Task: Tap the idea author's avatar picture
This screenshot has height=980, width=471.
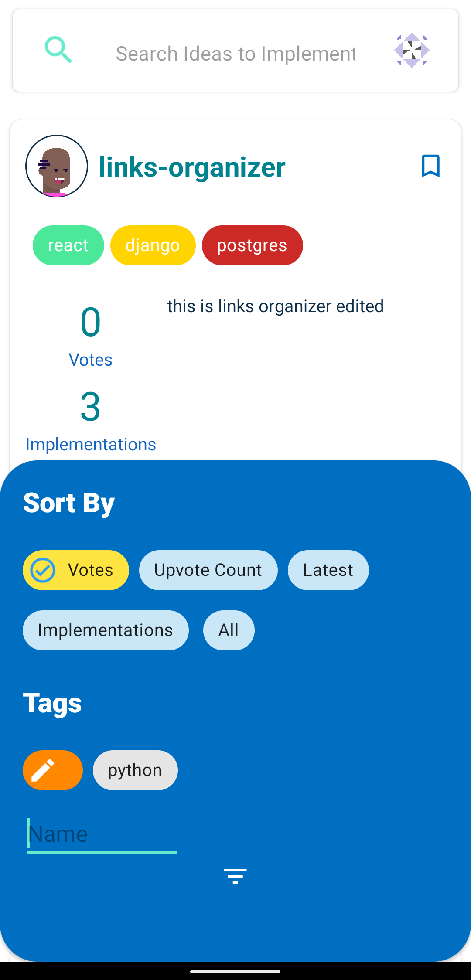Action: [57, 166]
